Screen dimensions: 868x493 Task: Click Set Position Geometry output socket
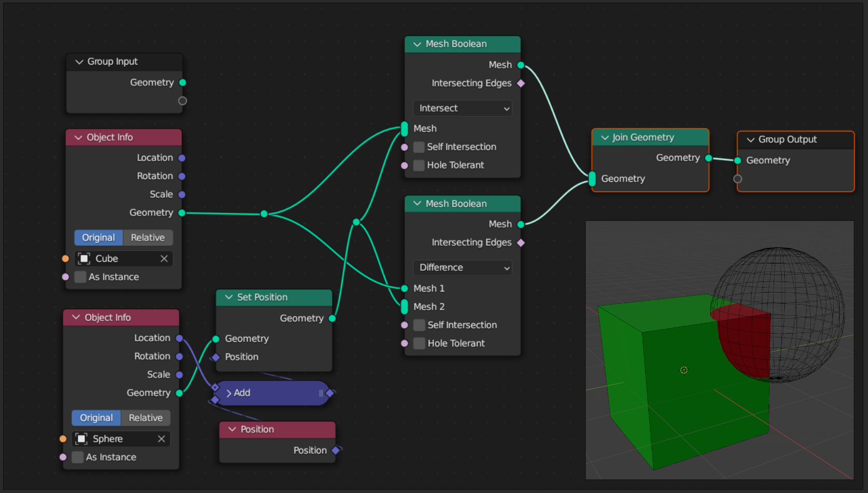pos(332,319)
